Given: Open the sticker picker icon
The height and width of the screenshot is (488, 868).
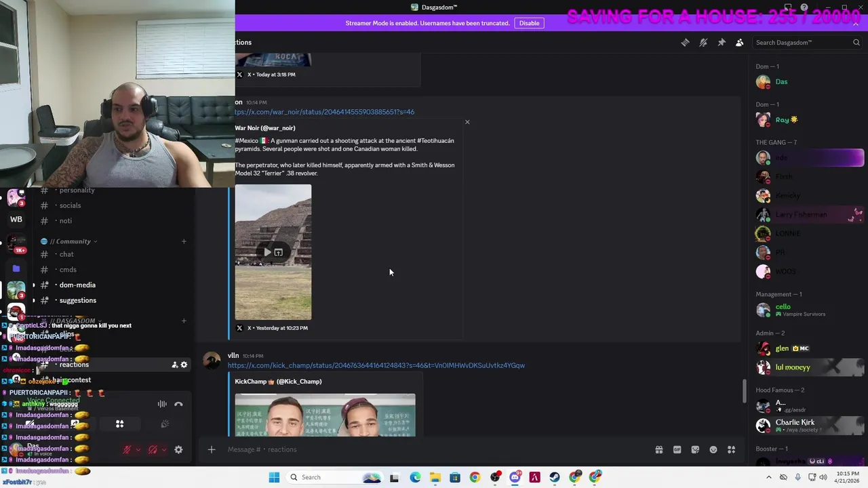Looking at the screenshot, I should click(x=695, y=449).
